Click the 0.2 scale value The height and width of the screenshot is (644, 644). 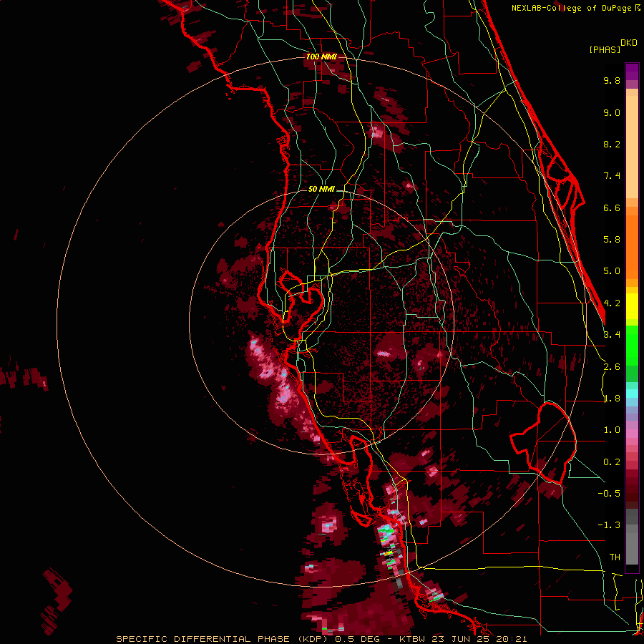coord(612,462)
